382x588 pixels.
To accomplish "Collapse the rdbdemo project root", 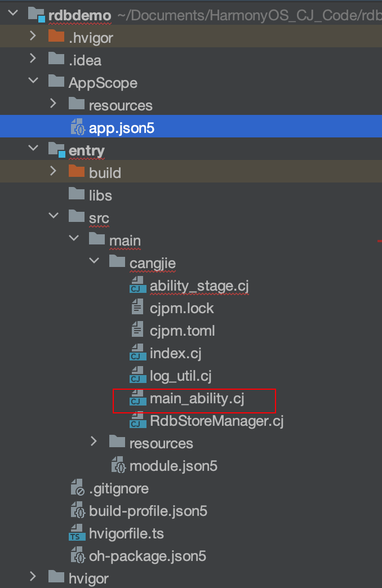I will tap(14, 15).
